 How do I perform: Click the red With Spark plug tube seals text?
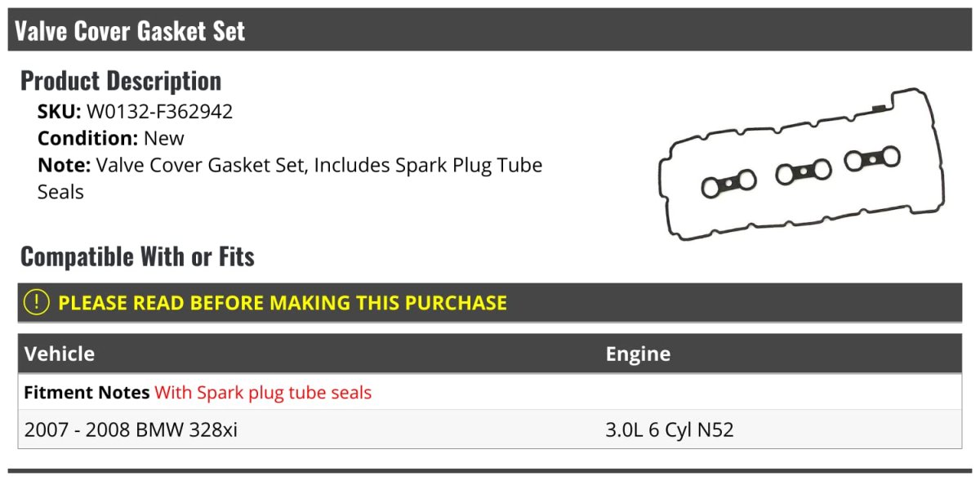[x=263, y=393]
